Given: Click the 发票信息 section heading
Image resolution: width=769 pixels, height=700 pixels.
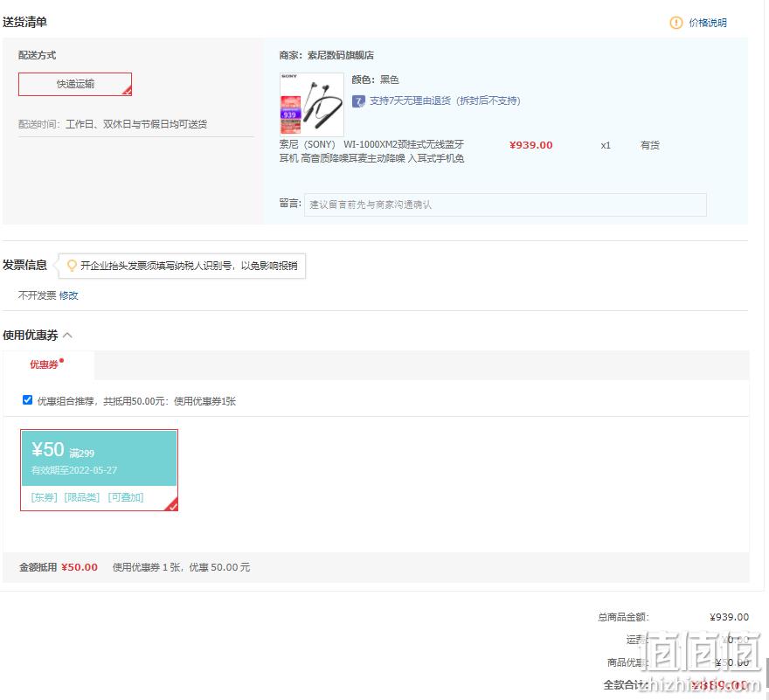Looking at the screenshot, I should click(25, 265).
